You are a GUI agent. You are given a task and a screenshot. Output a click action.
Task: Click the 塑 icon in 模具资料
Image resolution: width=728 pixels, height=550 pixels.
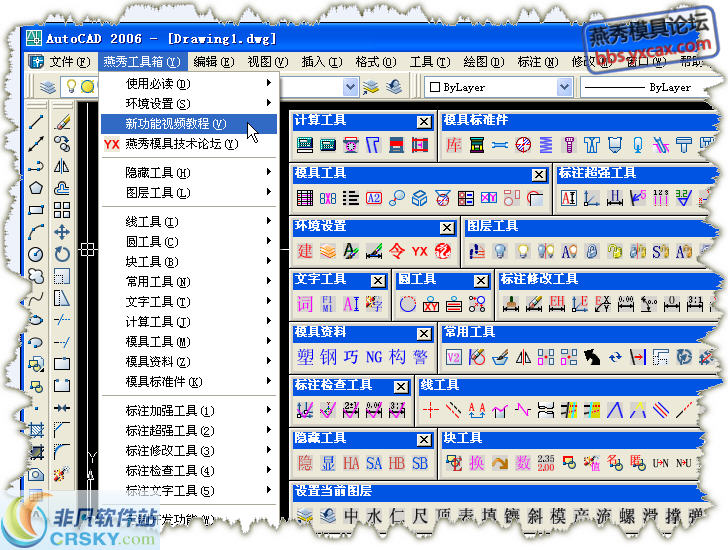pyautogui.click(x=305, y=357)
